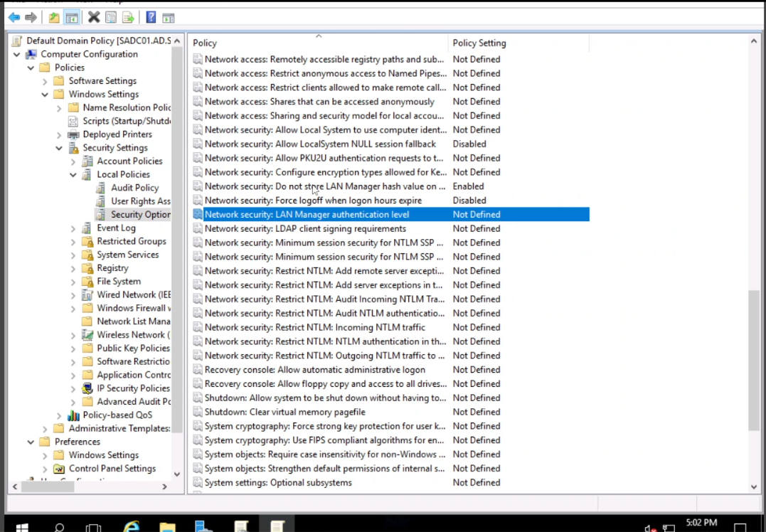Open Properties from the toolbar
This screenshot has width=766, height=532.
[x=111, y=17]
